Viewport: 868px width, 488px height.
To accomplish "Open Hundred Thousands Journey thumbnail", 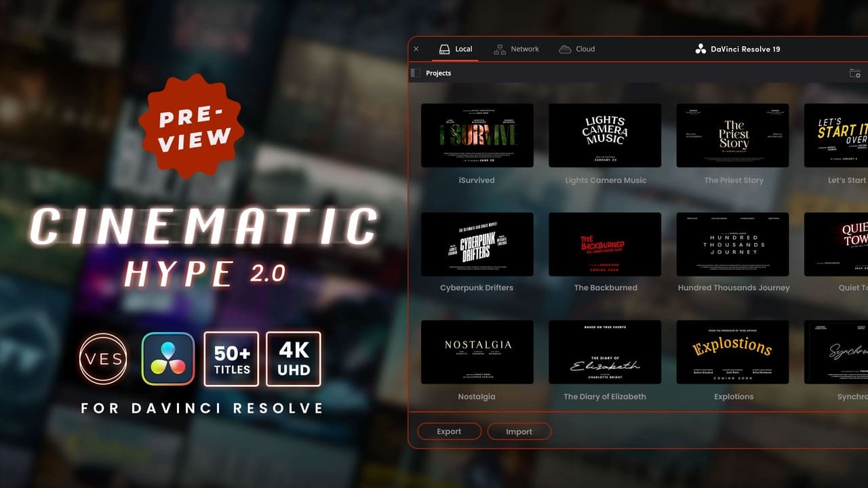I will pos(732,244).
